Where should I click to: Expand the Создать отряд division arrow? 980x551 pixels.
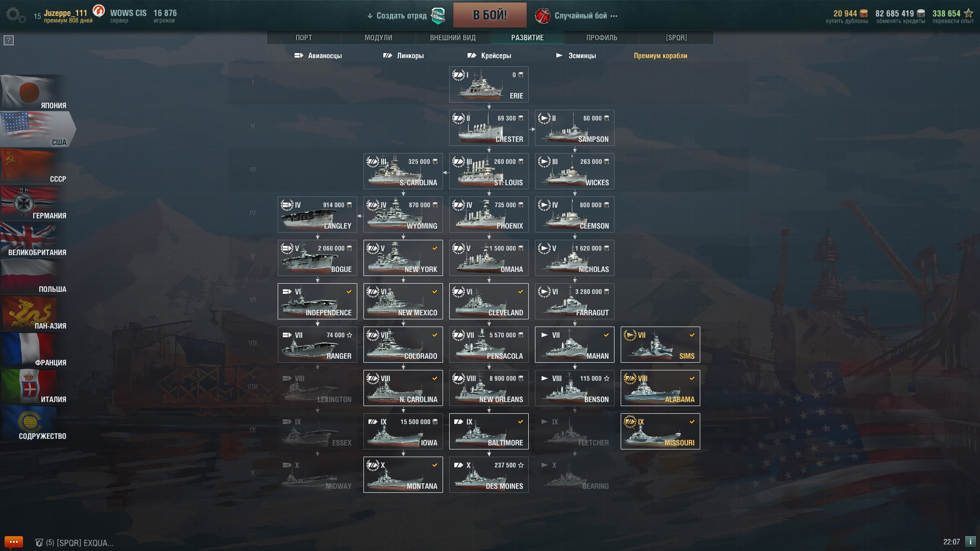click(370, 16)
